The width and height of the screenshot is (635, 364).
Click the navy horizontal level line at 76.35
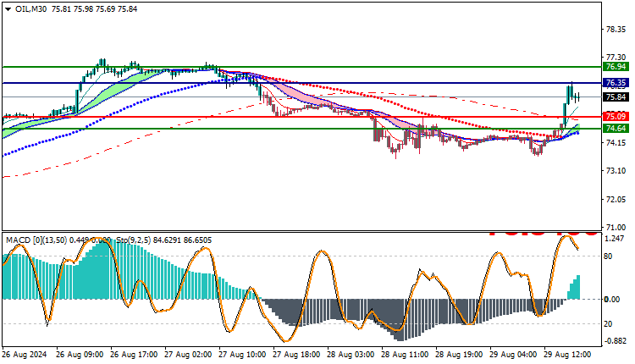(301, 83)
